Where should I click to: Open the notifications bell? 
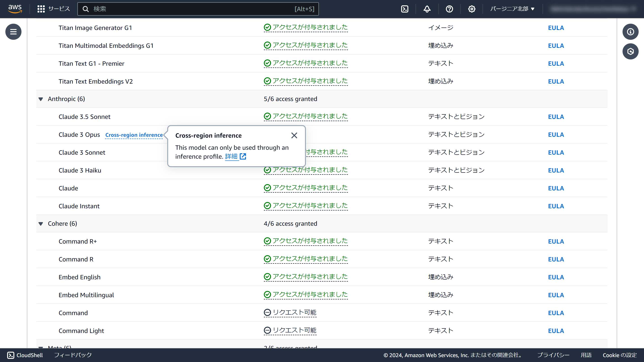coord(427,9)
